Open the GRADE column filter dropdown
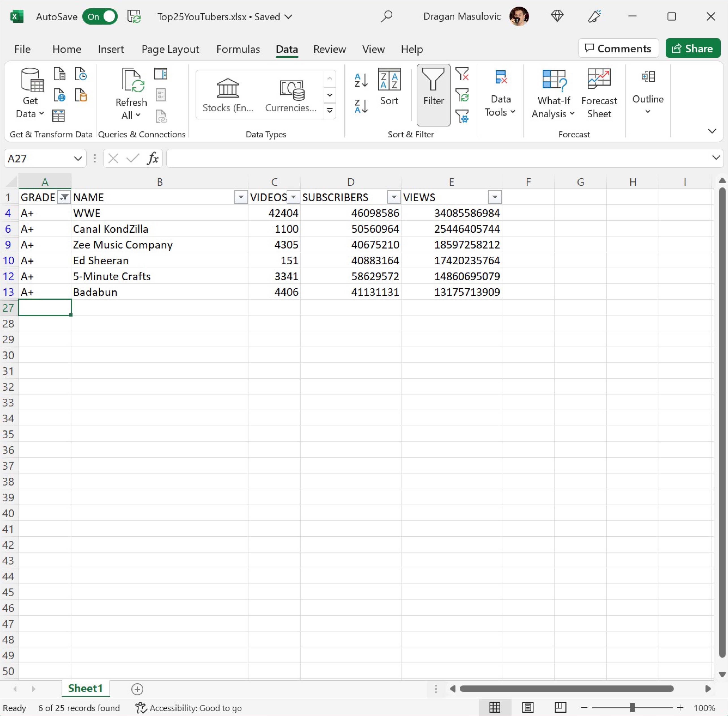 coord(64,197)
